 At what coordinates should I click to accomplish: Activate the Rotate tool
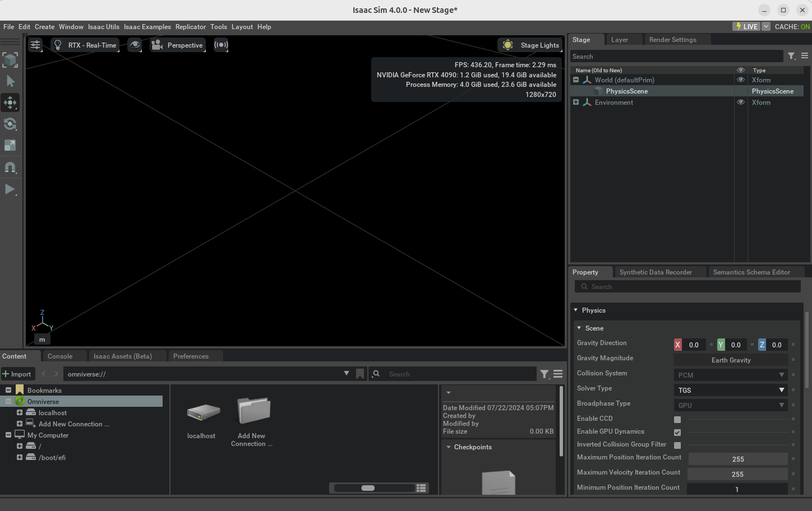point(10,124)
